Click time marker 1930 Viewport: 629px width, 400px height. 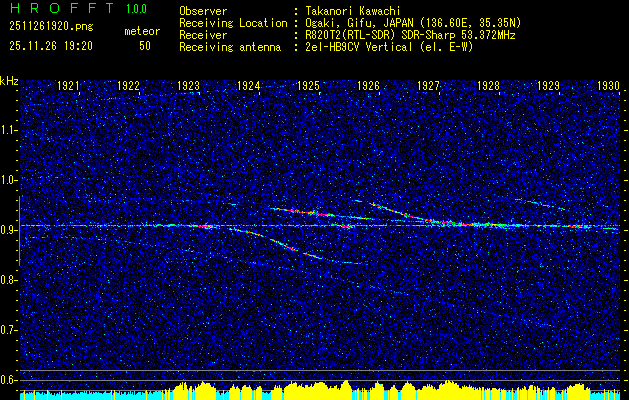pos(608,85)
